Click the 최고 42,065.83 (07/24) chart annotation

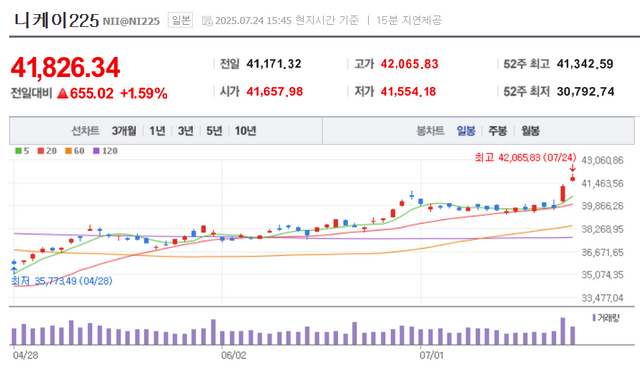pyautogui.click(x=525, y=157)
